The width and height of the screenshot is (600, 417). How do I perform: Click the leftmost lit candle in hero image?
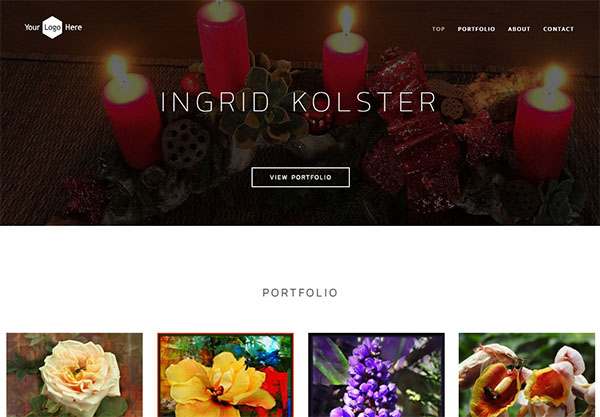132,115
